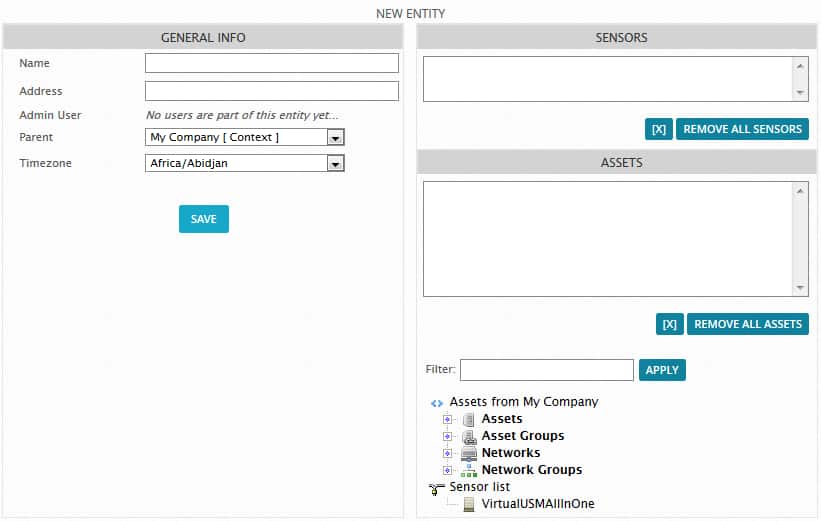Click the Network Groups icon in tree
This screenshot has height=521, width=821.
click(x=469, y=470)
